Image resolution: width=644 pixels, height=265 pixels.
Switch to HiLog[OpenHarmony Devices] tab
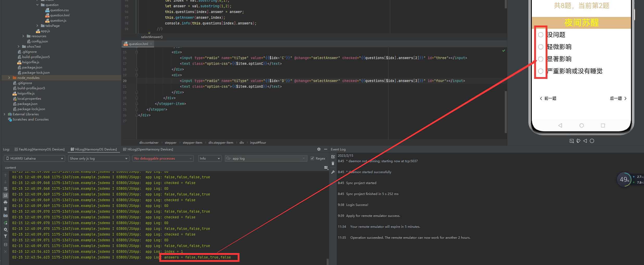click(148, 149)
